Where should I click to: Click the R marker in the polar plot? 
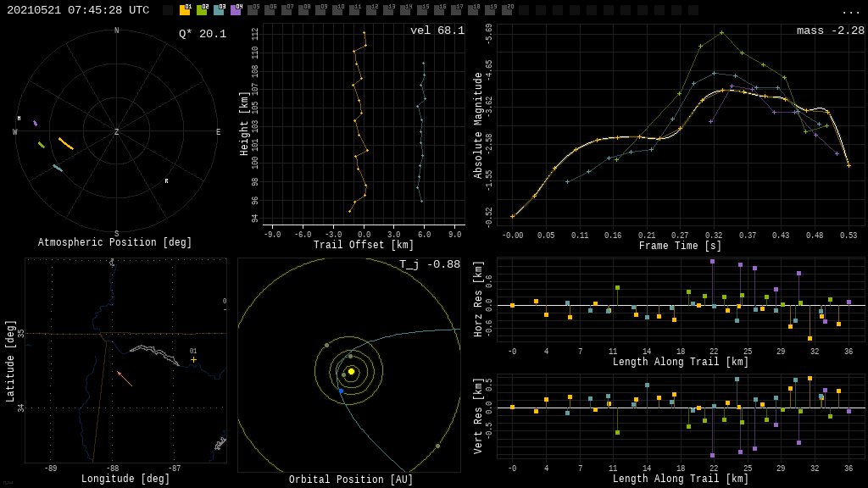[166, 181]
